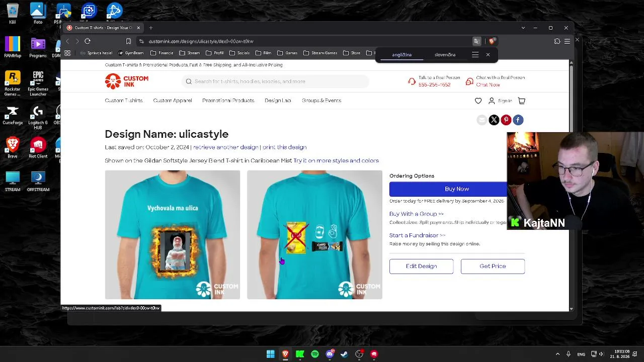Click the Buy With a Group link
Screen dimensions: 644x362
417,214
